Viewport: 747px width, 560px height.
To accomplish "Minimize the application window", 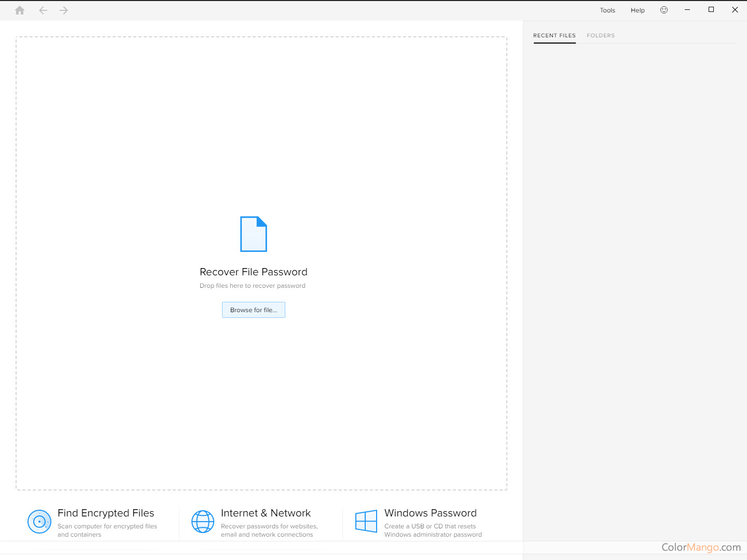I will coord(687,10).
